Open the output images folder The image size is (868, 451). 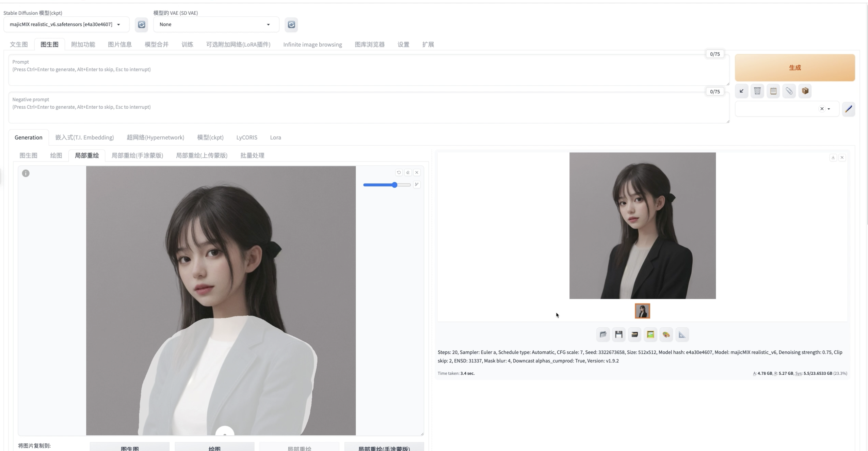coord(603,335)
